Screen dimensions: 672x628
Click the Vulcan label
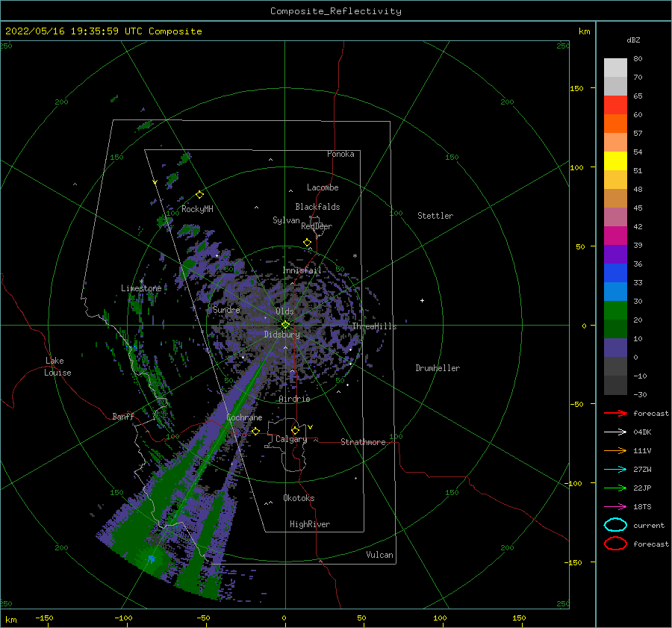coord(380,555)
